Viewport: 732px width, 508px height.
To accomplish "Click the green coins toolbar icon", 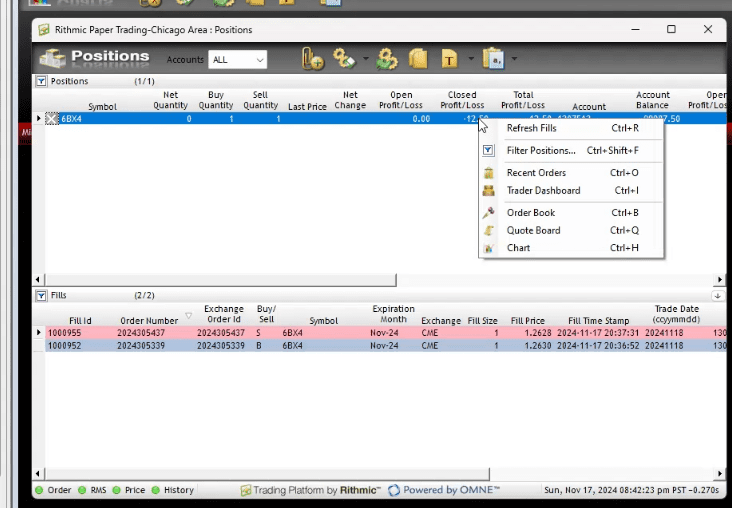I will pos(387,60).
